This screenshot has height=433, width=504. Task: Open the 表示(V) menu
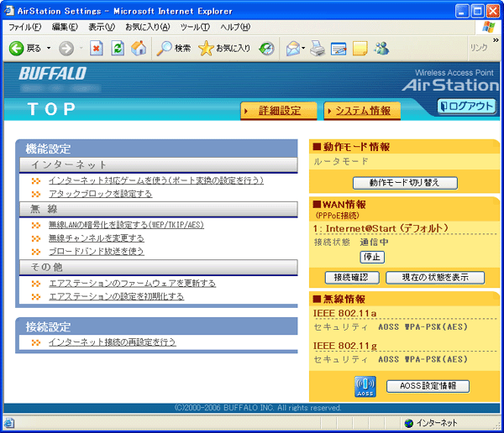(102, 27)
